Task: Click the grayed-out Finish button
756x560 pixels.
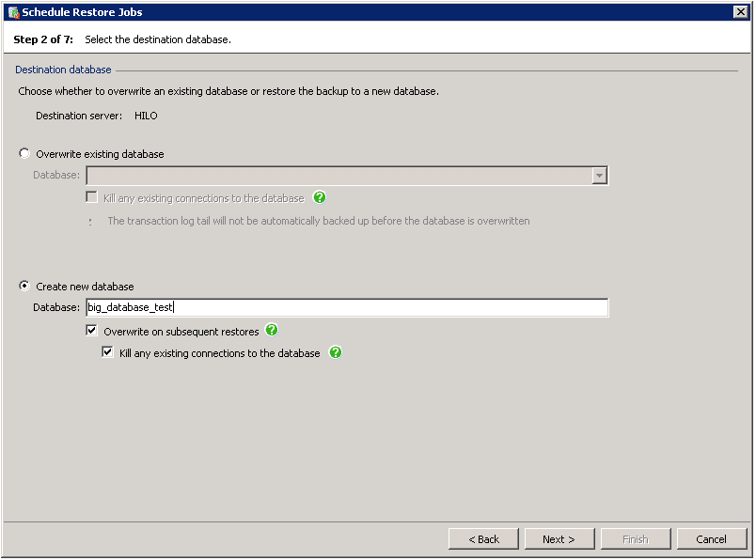Action: click(x=636, y=539)
